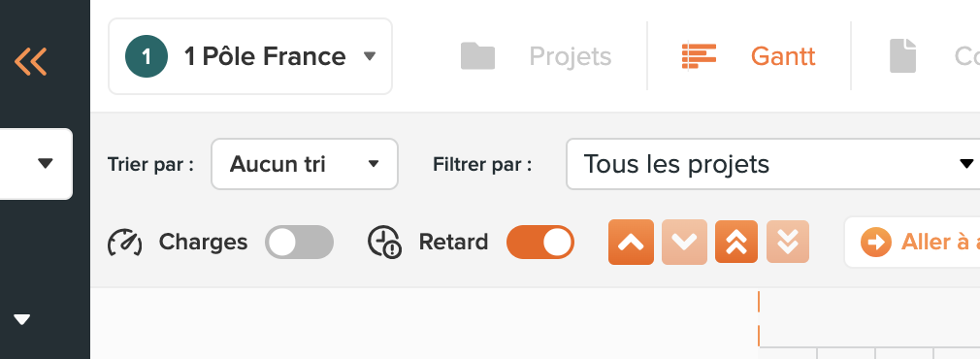Open the Tous les projets filter dropdown
The height and width of the screenshot is (359, 980).
[x=773, y=164]
